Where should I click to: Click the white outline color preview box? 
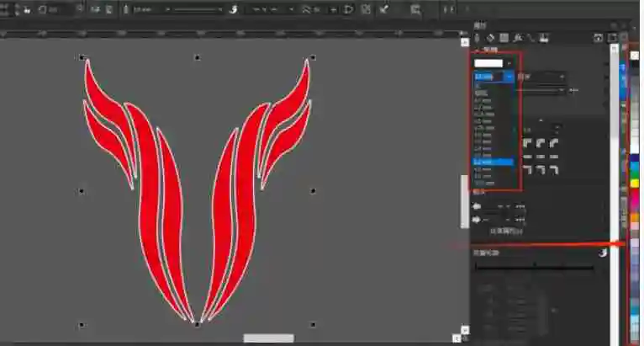click(488, 63)
